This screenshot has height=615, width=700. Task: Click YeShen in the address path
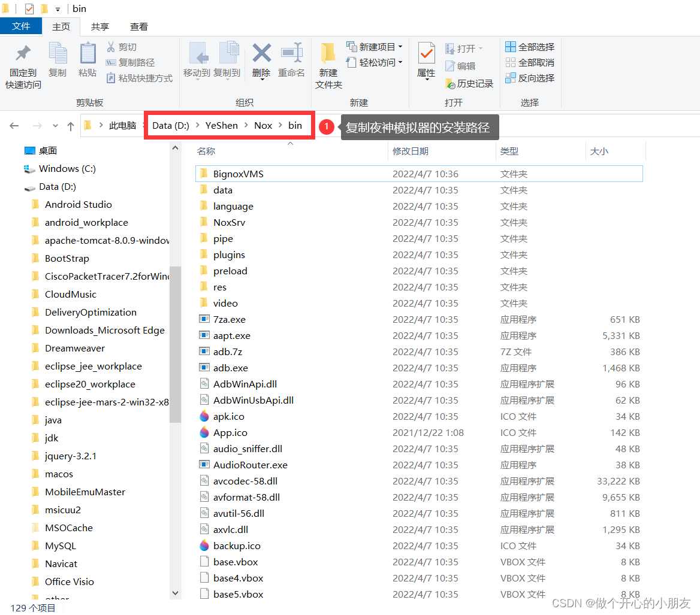[x=221, y=125]
